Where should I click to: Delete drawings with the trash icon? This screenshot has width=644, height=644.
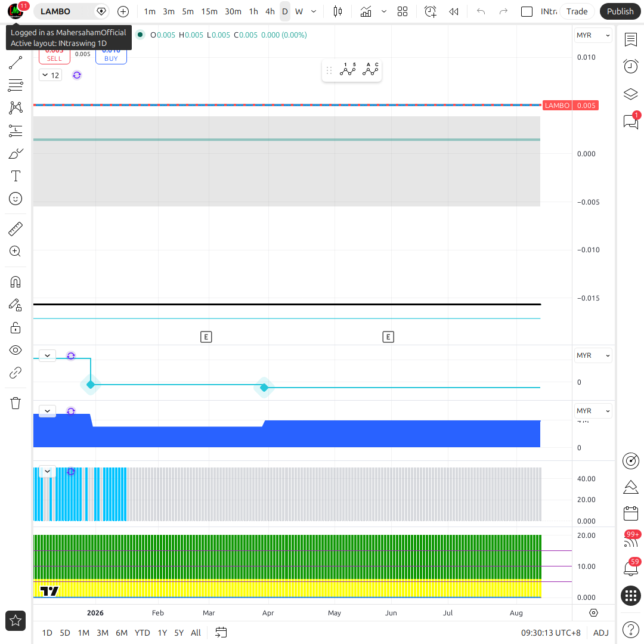click(15, 403)
